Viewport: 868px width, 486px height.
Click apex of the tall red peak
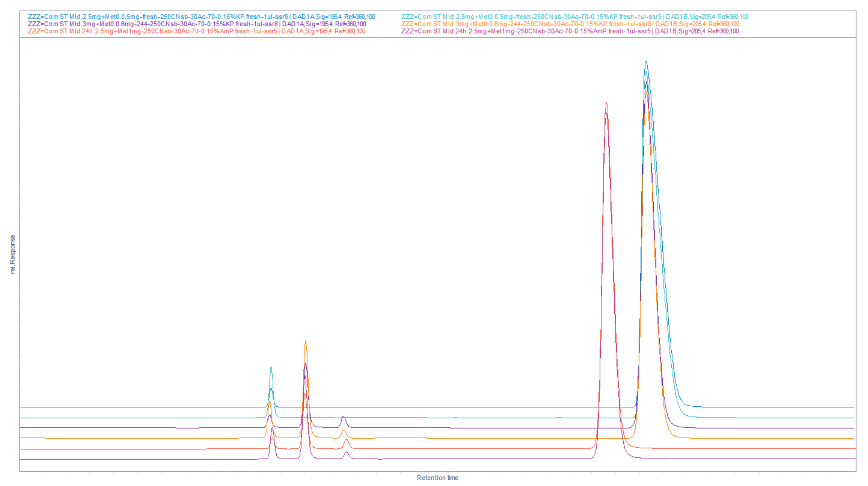[x=606, y=103]
